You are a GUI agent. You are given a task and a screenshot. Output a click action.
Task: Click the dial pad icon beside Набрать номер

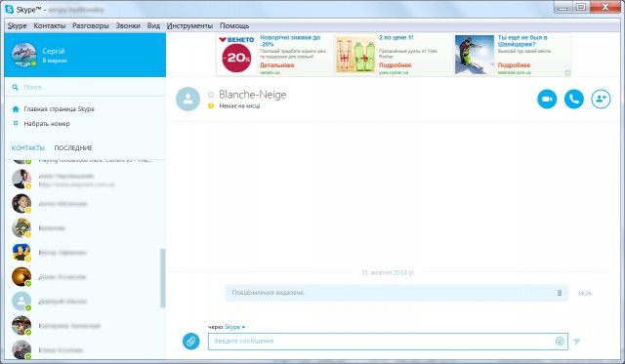16,124
